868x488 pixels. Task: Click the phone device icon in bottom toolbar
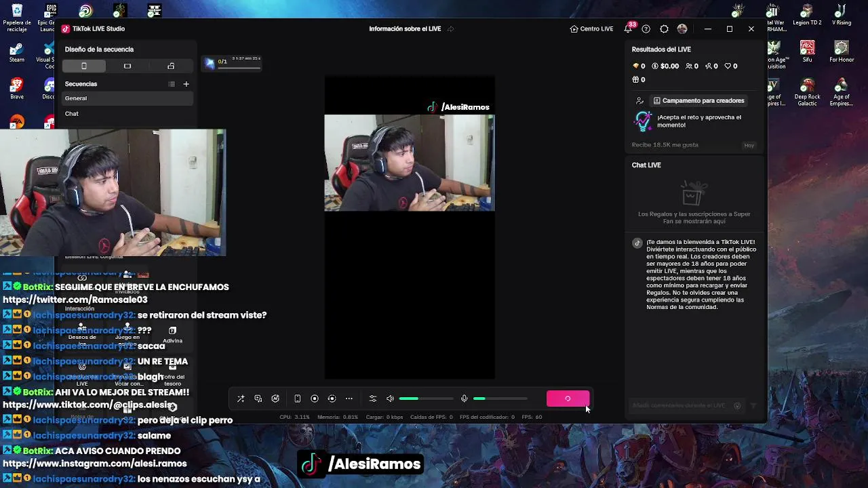tap(297, 399)
